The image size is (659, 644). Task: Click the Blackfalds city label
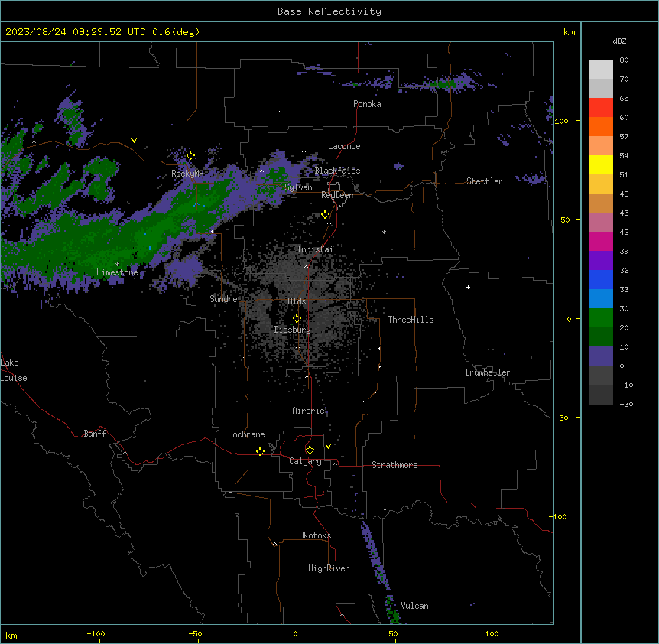(x=337, y=171)
